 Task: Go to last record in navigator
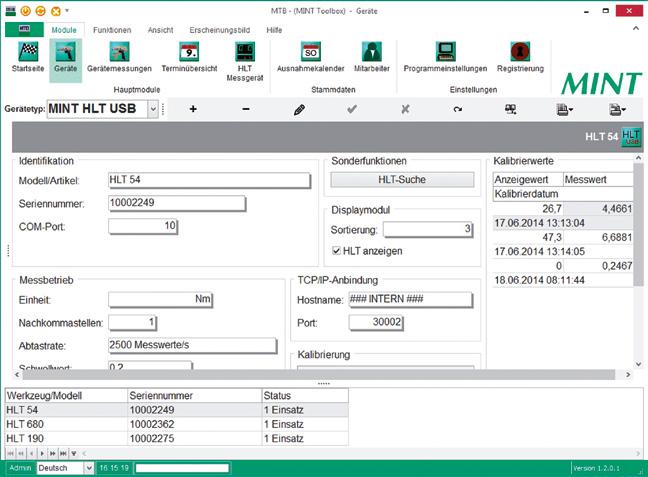click(63, 453)
